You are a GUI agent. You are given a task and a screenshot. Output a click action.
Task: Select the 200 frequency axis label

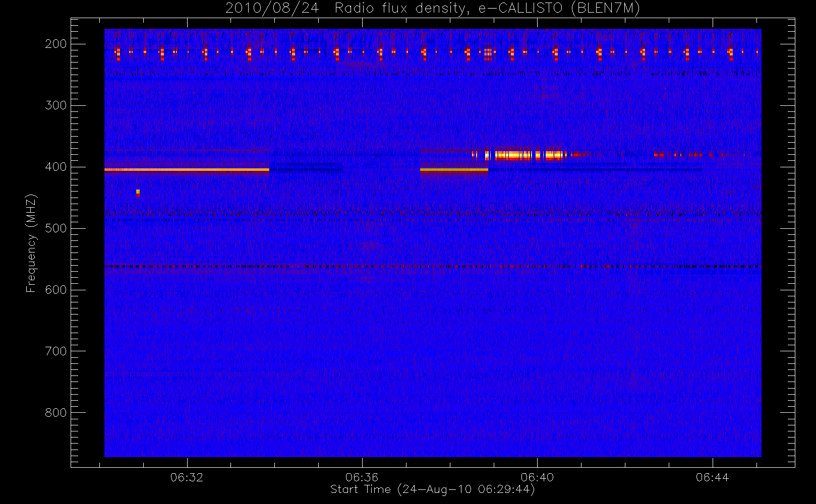[55, 44]
